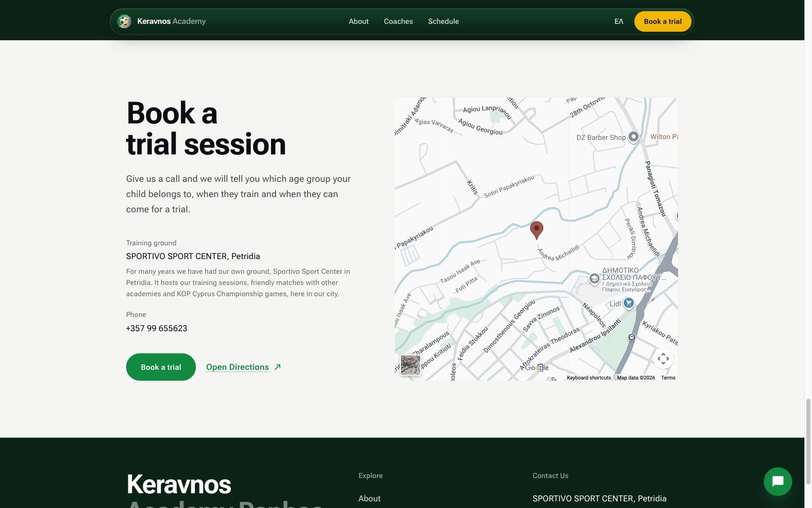Click Keyboard shortcuts on the map
This screenshot has width=812, height=508.
[x=589, y=377]
